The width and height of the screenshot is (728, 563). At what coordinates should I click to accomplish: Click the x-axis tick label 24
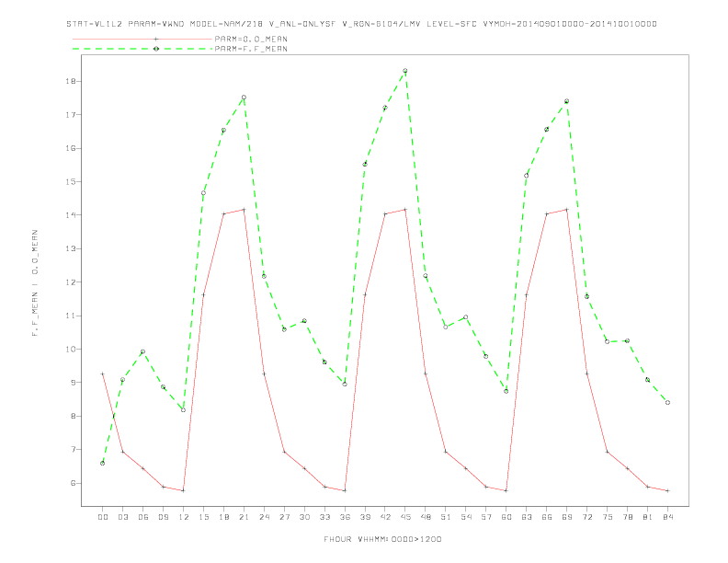click(x=264, y=517)
